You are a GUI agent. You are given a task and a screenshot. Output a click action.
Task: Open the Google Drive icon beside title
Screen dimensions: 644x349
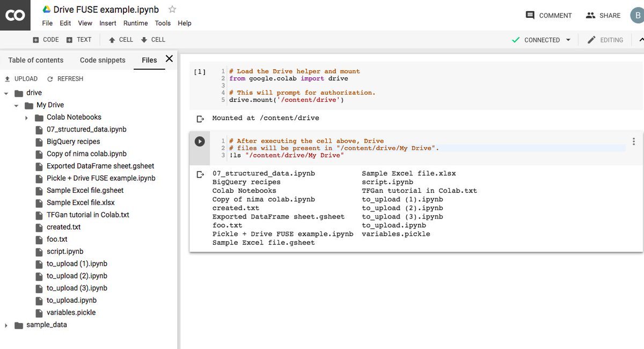click(x=47, y=10)
